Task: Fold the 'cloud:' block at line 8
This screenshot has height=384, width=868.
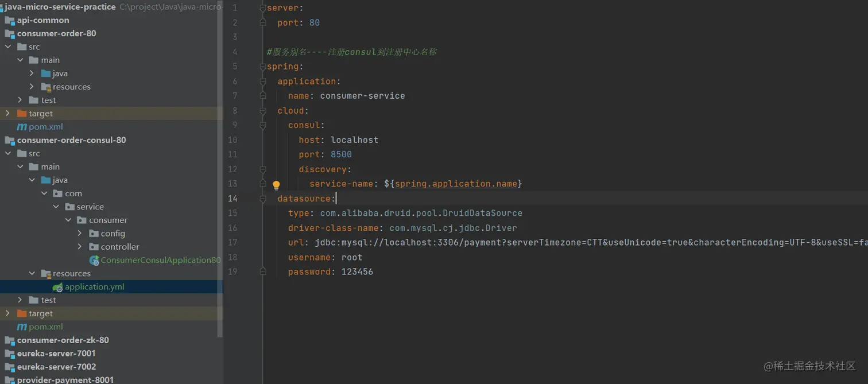Action: click(263, 111)
